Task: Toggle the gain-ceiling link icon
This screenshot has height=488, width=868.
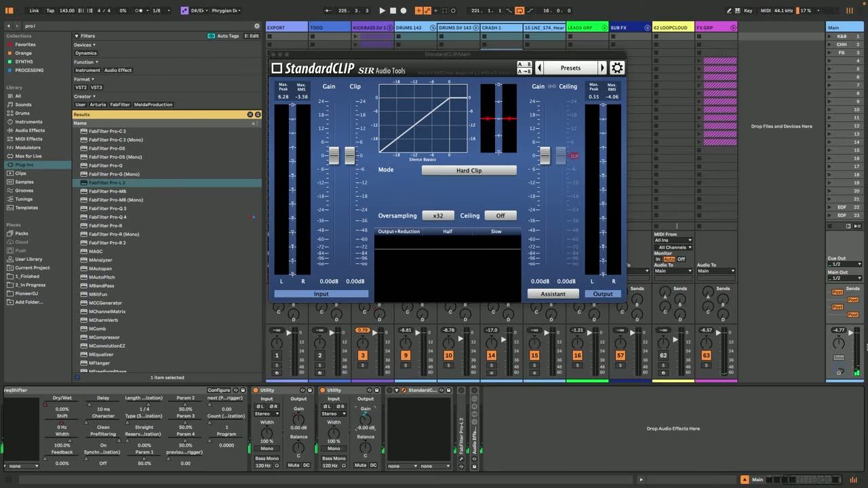Action: (552, 87)
